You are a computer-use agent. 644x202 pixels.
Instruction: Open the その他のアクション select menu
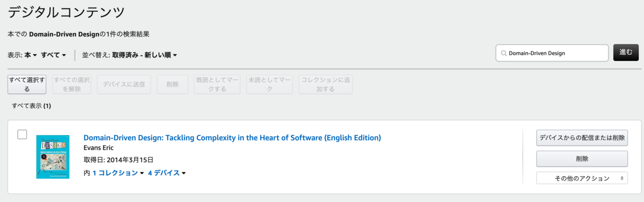[582, 178]
